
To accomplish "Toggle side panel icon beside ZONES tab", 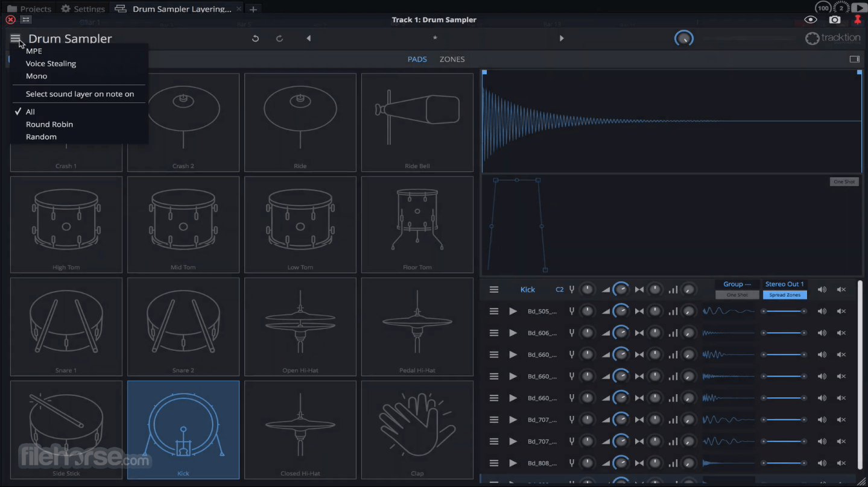I will tap(854, 59).
